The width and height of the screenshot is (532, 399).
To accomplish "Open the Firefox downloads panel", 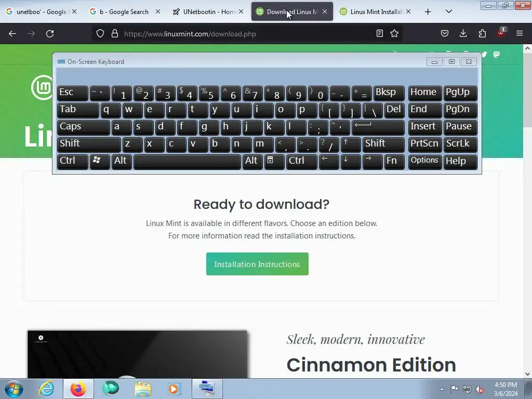I will click(x=463, y=33).
